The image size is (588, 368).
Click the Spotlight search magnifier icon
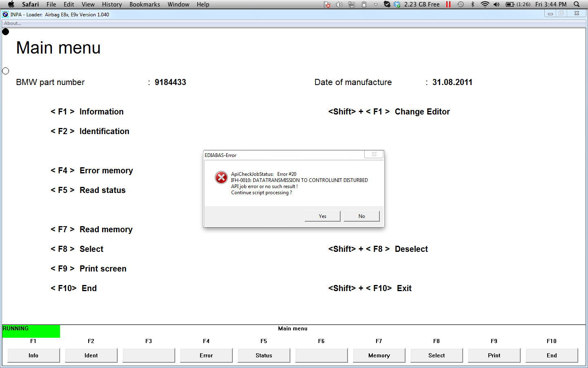[x=577, y=4]
